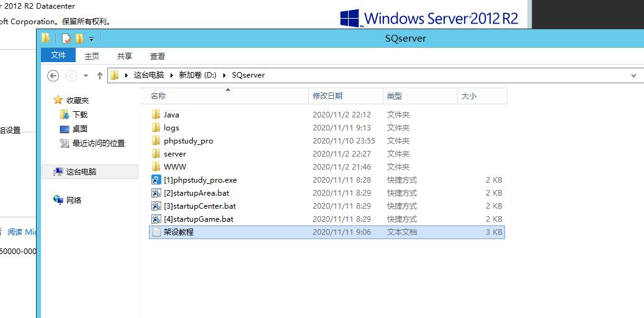Click the Properties icon in quick access toolbar
Image resolution: width=644 pixels, height=318 pixels.
coord(66,39)
